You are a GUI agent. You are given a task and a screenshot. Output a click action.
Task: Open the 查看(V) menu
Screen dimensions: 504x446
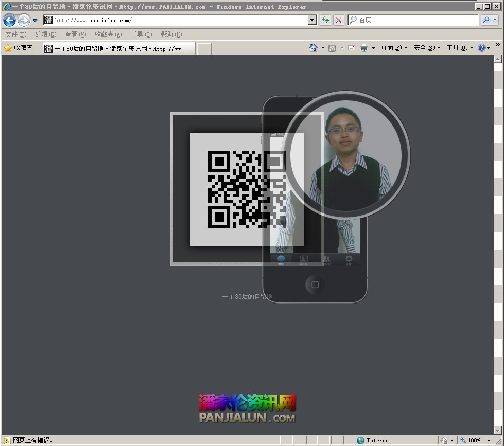coord(75,34)
